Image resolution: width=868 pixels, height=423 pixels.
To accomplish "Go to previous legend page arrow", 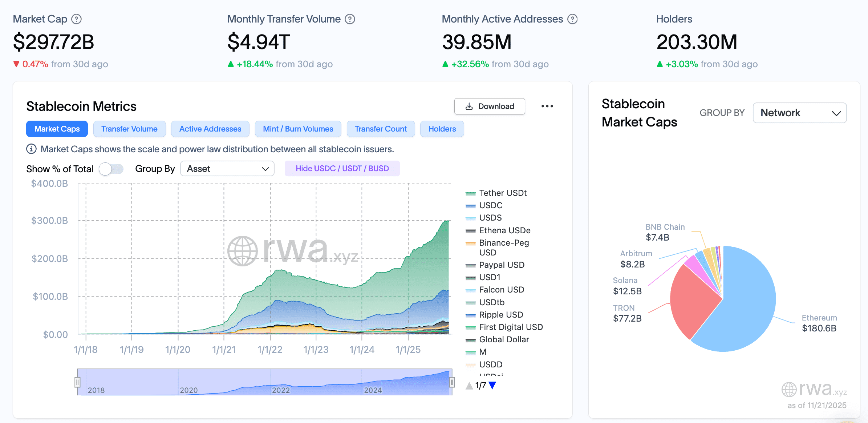I will tap(469, 385).
